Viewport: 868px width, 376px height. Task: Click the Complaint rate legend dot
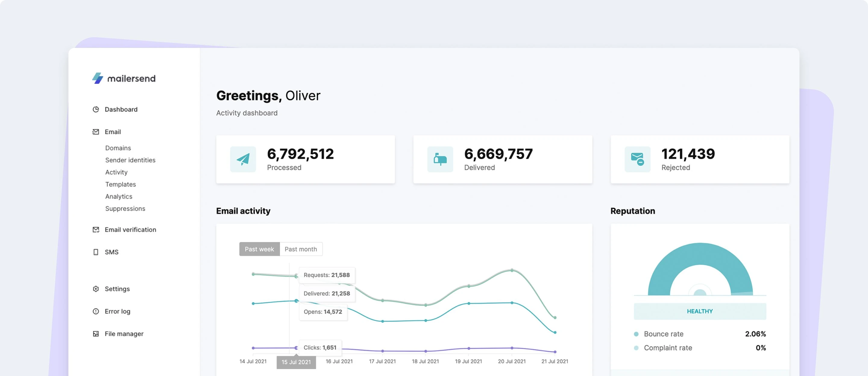(x=636, y=348)
